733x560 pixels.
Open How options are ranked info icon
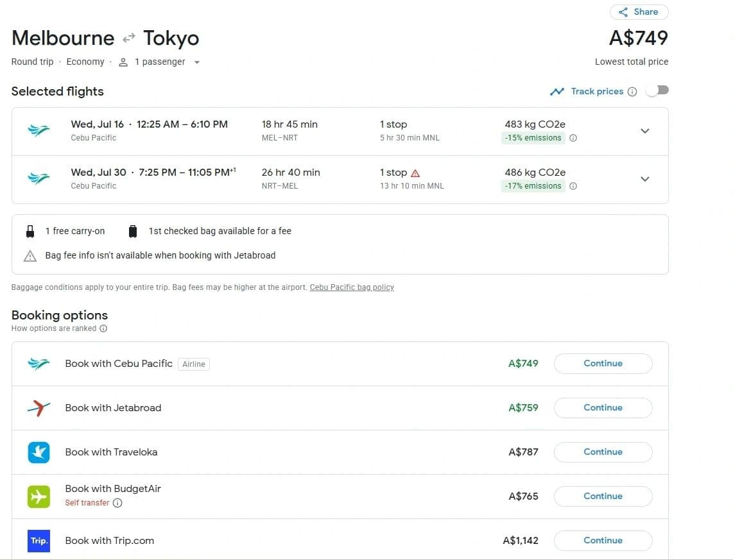(x=103, y=328)
